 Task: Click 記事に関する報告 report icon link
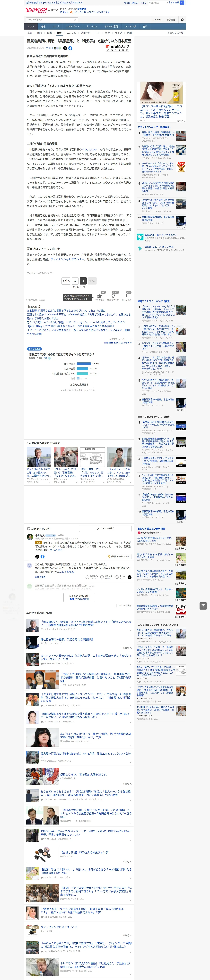(35, 300)
